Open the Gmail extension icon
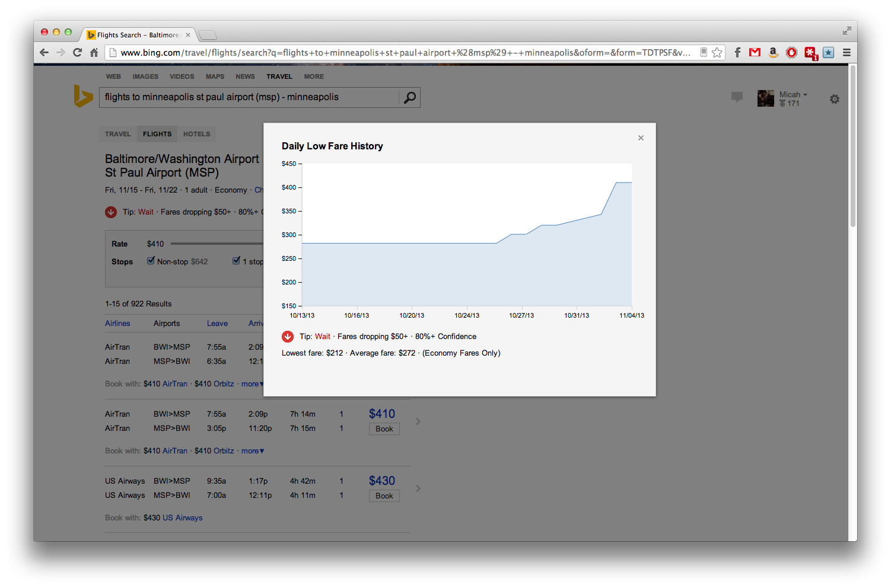 coord(755,53)
